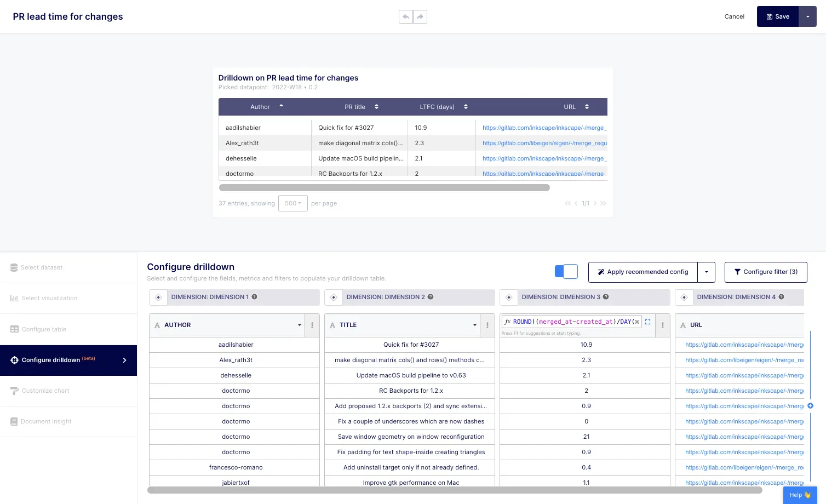Image resolution: width=826 pixels, height=504 pixels.
Task: Open the AUTHOR field dropdown
Action: (299, 325)
